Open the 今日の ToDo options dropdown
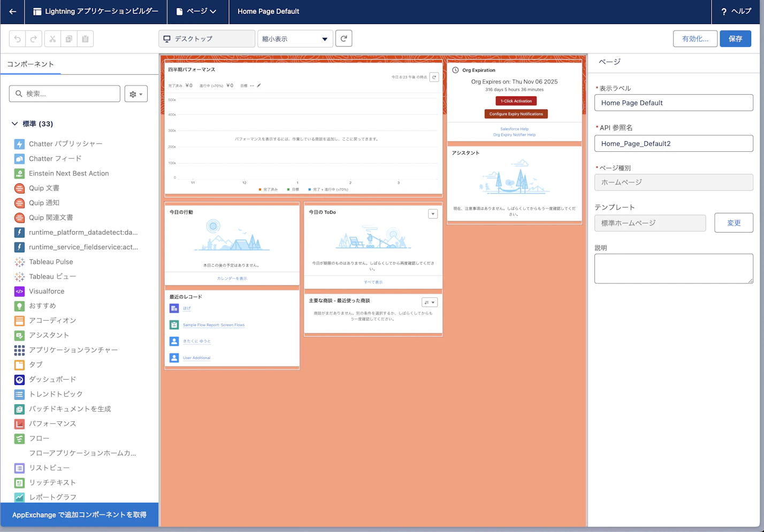Screen dimensions: 764x532 tap(433, 213)
